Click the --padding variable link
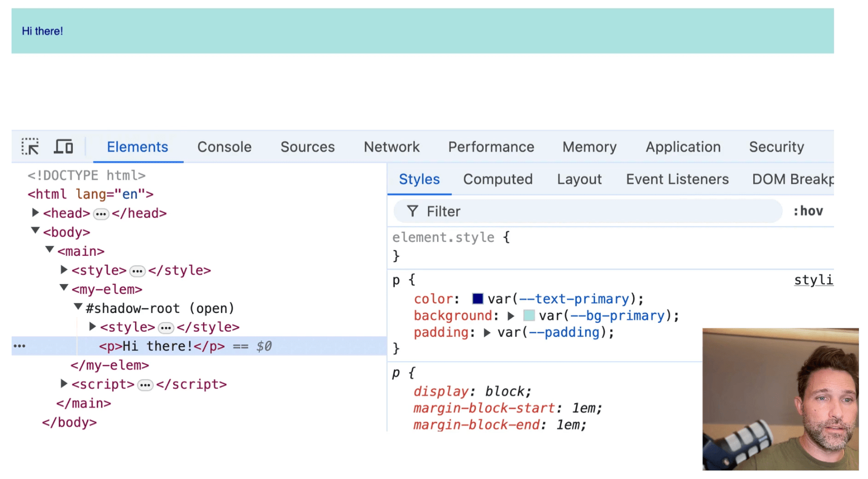 click(x=564, y=332)
